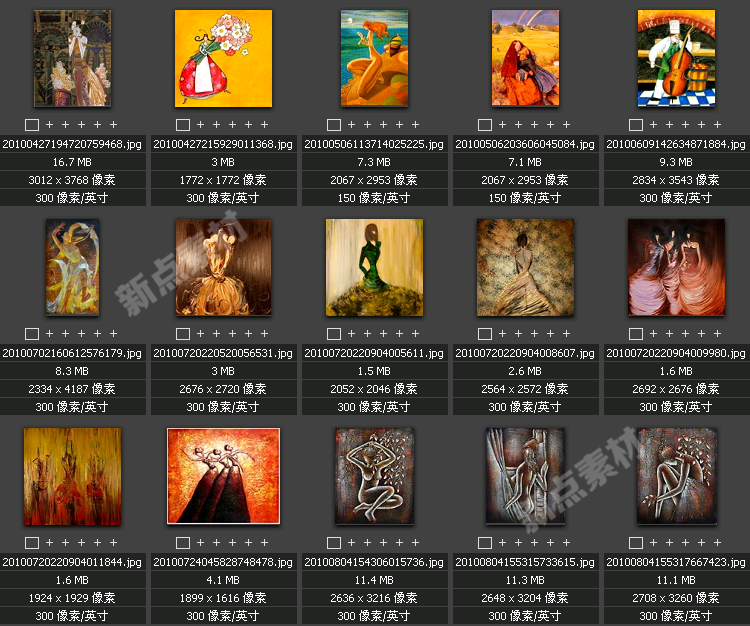750x626 pixels.
Task: Click the 3012 x 3768 dimensions
Action: click(x=72, y=180)
